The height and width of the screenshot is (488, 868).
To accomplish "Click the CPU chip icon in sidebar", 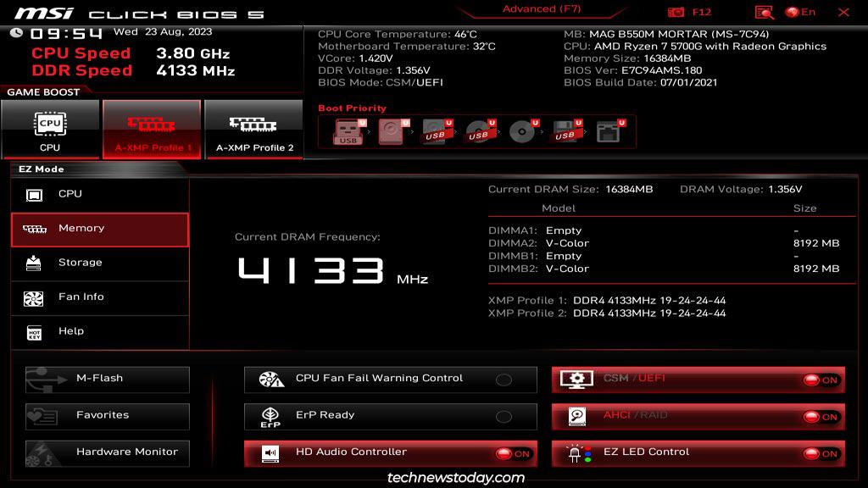I will click(34, 195).
